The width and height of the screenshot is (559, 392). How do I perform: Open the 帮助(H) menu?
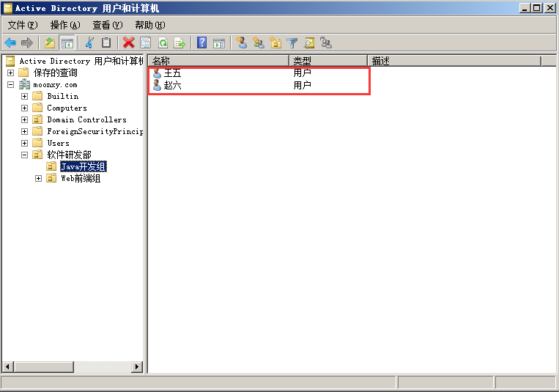point(149,25)
